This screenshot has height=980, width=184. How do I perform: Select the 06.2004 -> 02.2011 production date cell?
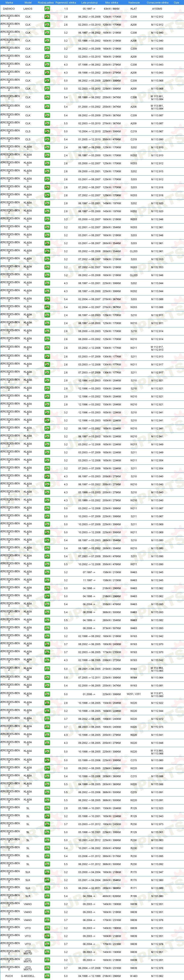coord(89,888)
